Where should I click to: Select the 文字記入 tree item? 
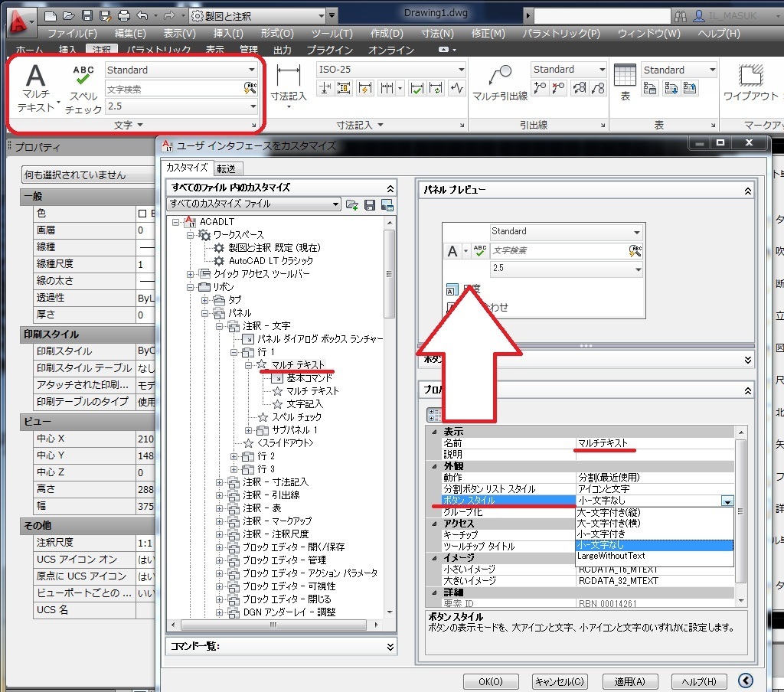(x=305, y=404)
